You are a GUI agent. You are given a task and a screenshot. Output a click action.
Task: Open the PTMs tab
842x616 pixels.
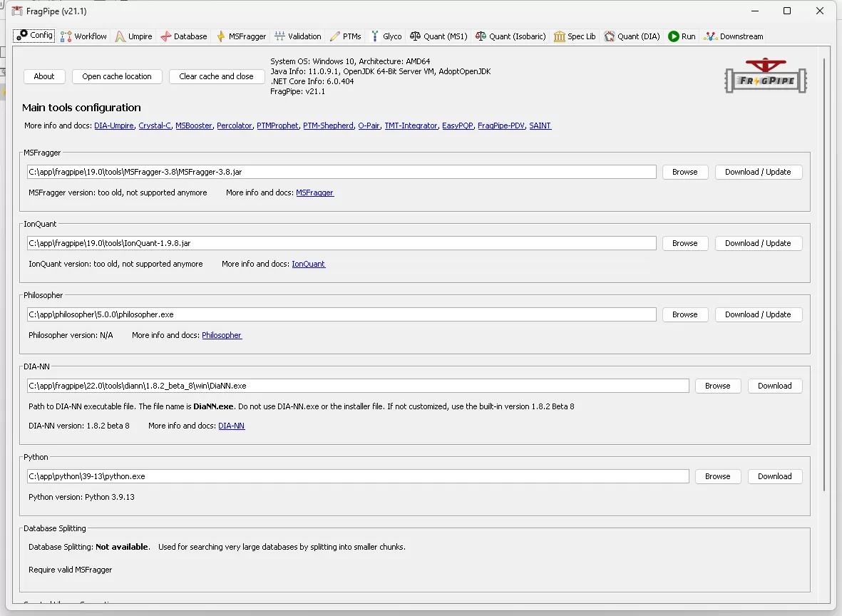[x=346, y=36]
